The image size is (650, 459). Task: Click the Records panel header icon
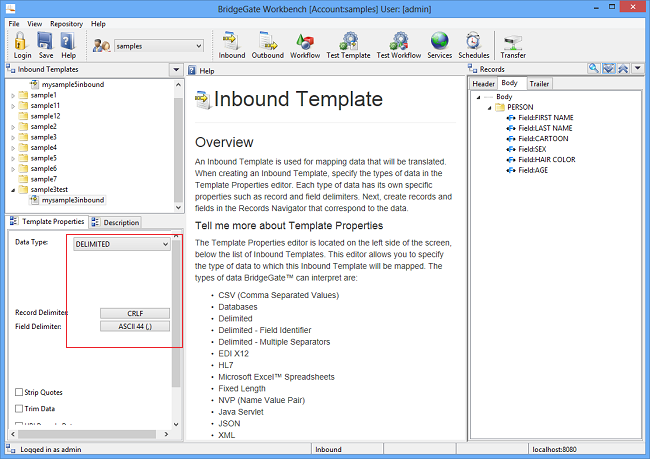click(x=472, y=69)
